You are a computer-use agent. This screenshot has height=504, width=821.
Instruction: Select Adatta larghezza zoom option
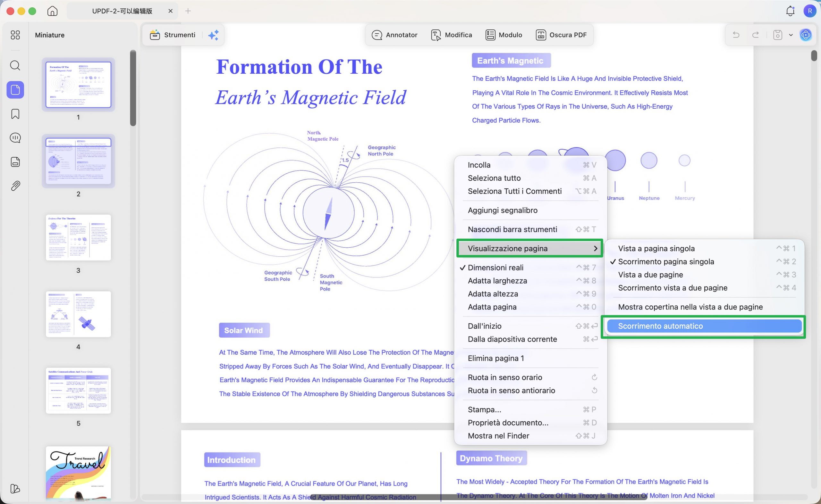[530, 281]
